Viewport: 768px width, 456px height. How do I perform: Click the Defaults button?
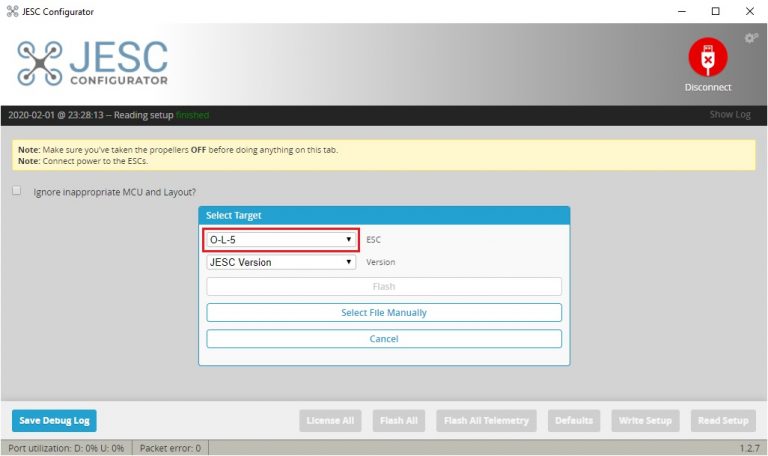pos(574,420)
